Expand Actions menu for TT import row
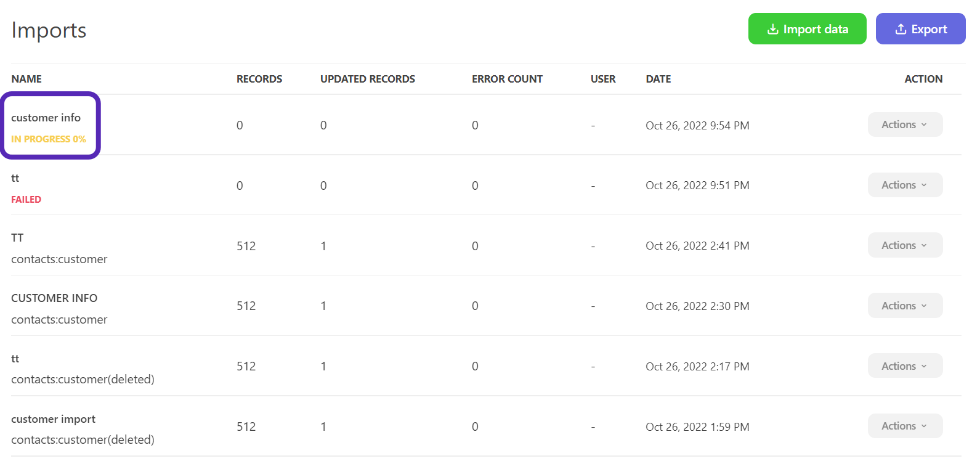The image size is (980, 461). [x=904, y=246]
